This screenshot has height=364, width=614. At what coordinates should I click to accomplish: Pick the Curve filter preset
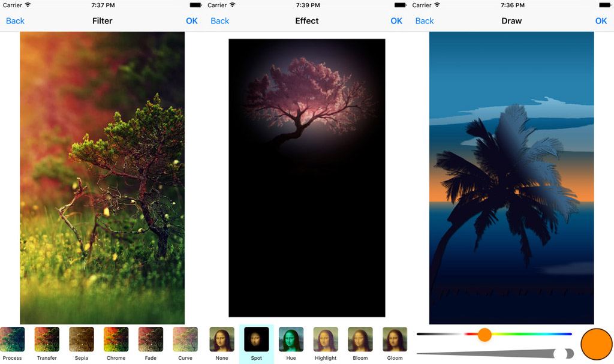[185, 339]
